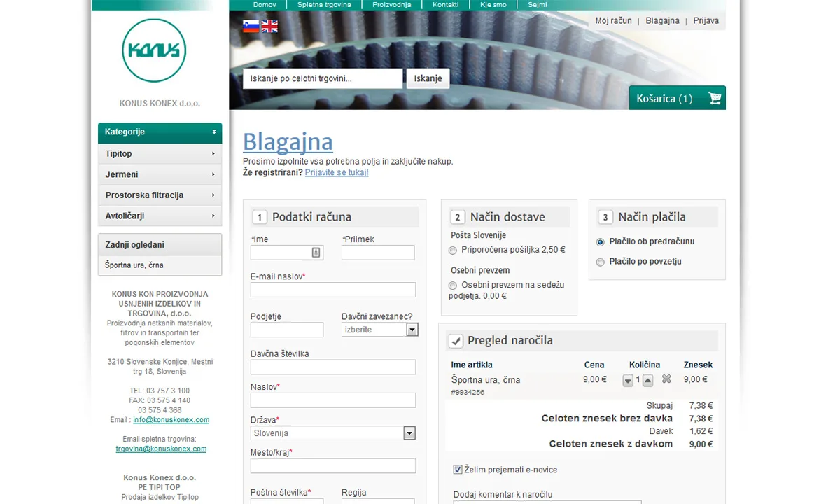Expand the Tipitop category
This screenshot has height=504, width=819.
pyautogui.click(x=160, y=153)
